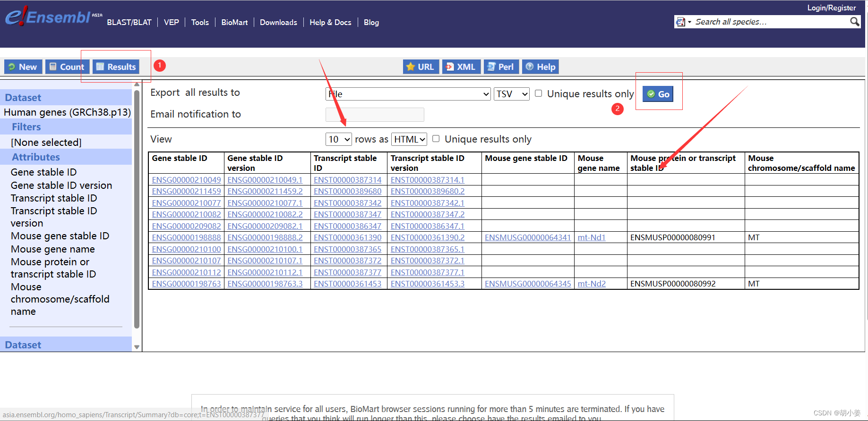Open the Results view
Screen dimensions: 868x421
point(116,67)
